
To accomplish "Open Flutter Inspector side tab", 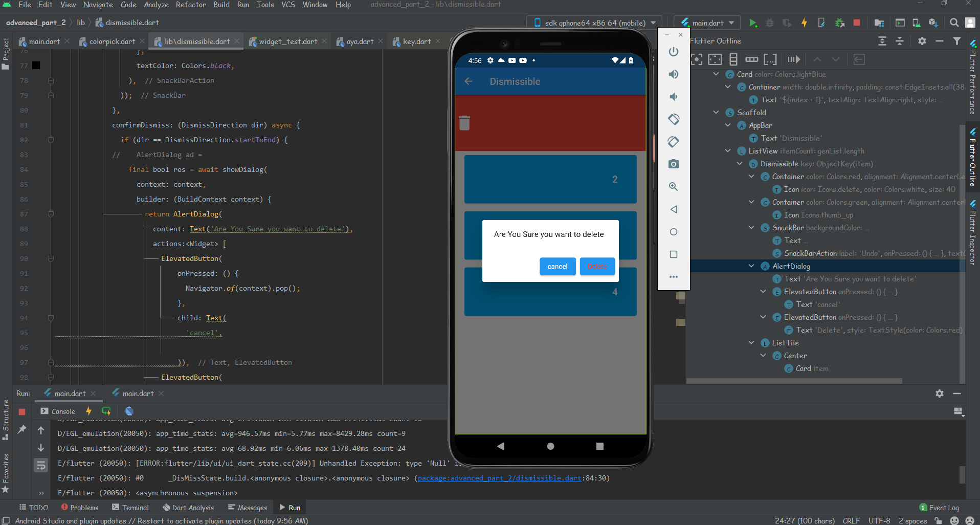I will pos(972,233).
